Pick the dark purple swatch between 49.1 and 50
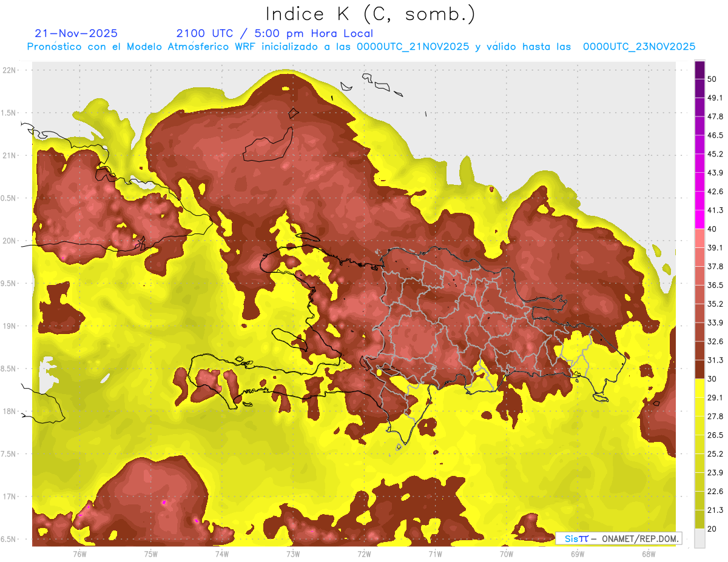Viewport: 728px width, 562px height. coord(699,89)
